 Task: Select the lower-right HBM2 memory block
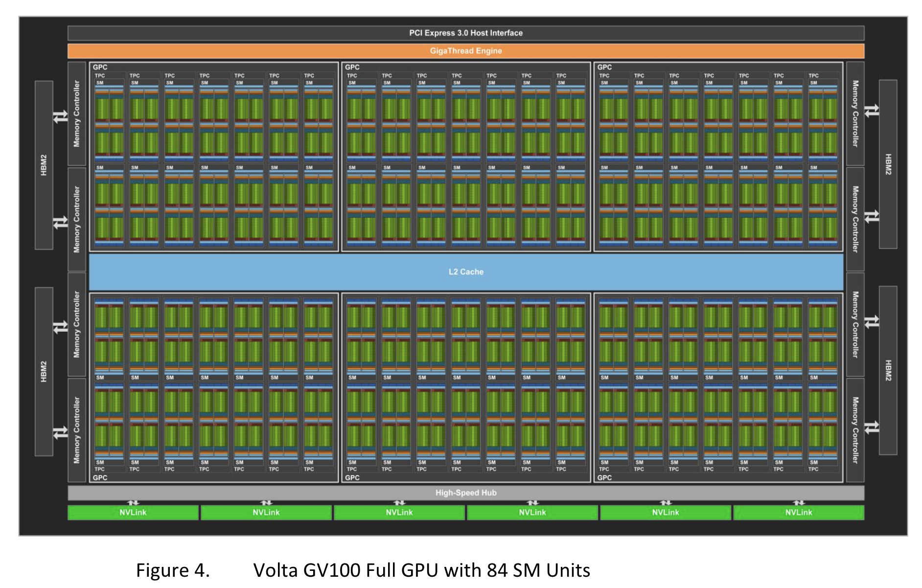(x=888, y=370)
